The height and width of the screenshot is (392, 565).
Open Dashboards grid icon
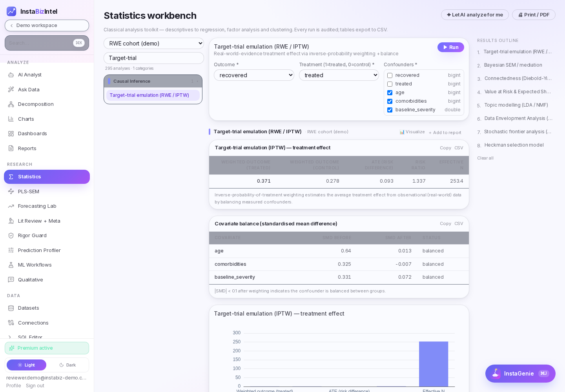click(x=11, y=134)
